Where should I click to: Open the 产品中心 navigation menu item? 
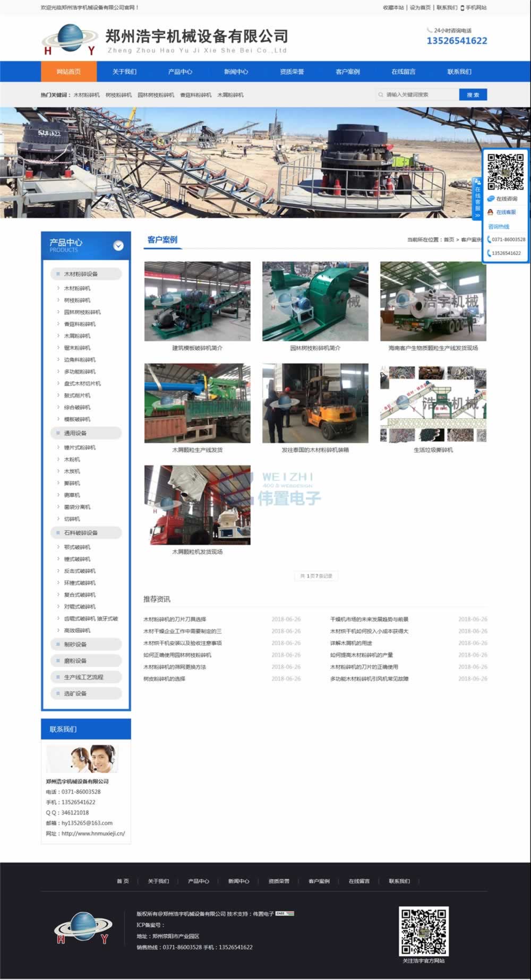tap(180, 72)
